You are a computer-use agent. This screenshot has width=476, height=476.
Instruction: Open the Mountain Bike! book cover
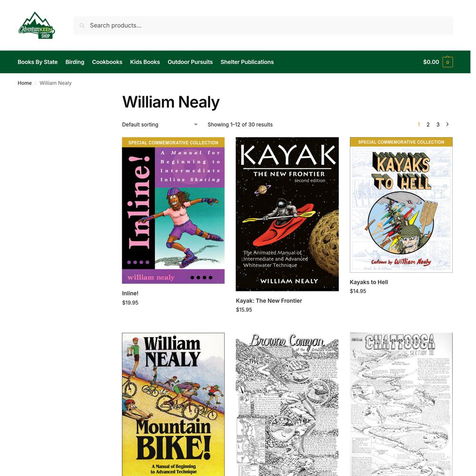173,404
